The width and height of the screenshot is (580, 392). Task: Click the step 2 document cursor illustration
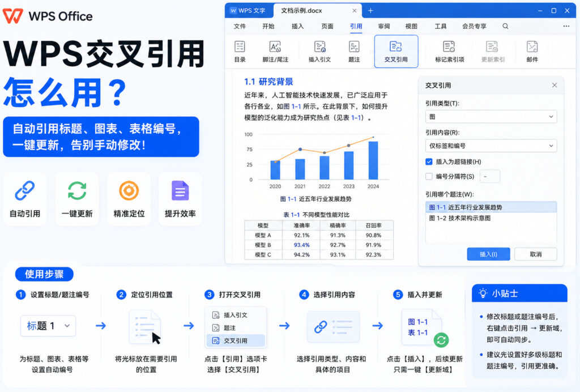[145, 327]
